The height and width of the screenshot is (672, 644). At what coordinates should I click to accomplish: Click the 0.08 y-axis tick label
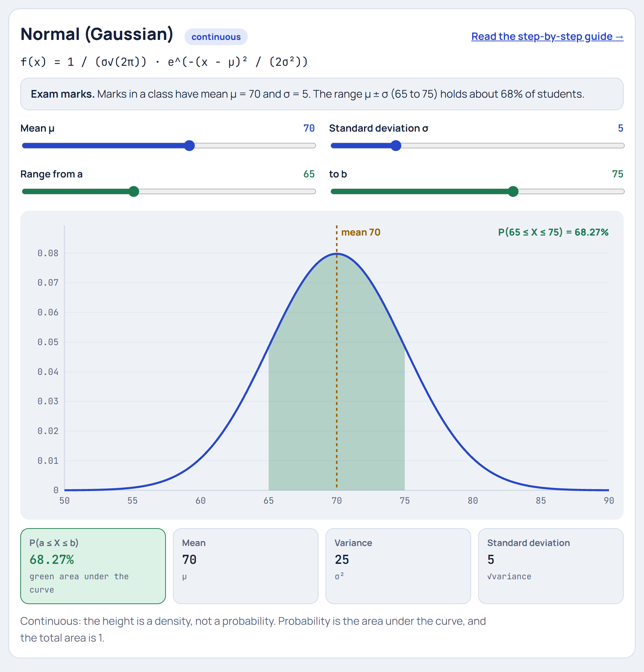click(48, 253)
